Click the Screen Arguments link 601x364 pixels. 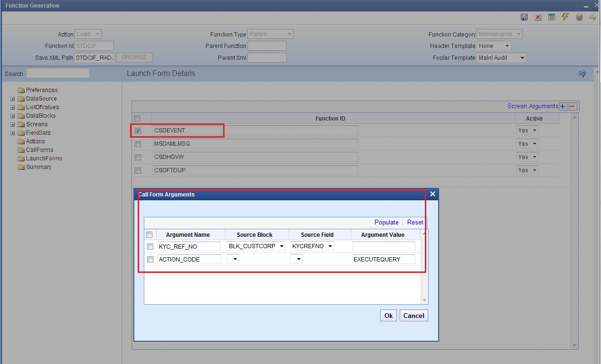tap(533, 106)
